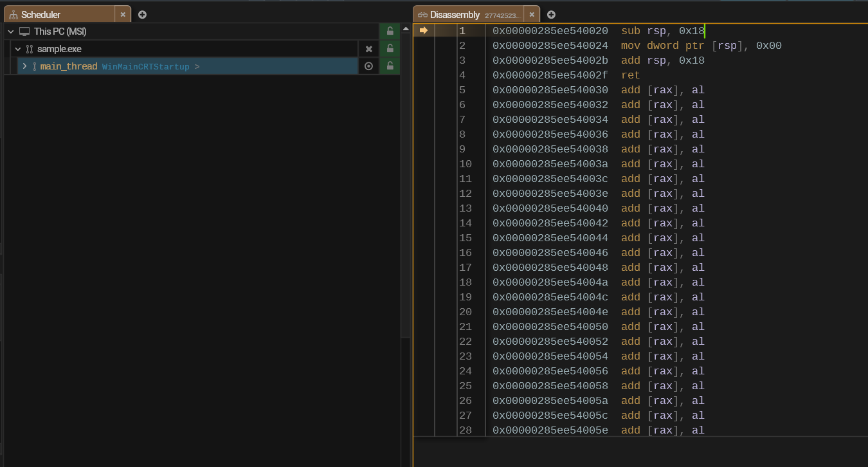The height and width of the screenshot is (467, 868).
Task: Add a new tab next to Disassembly
Action: tap(551, 14)
